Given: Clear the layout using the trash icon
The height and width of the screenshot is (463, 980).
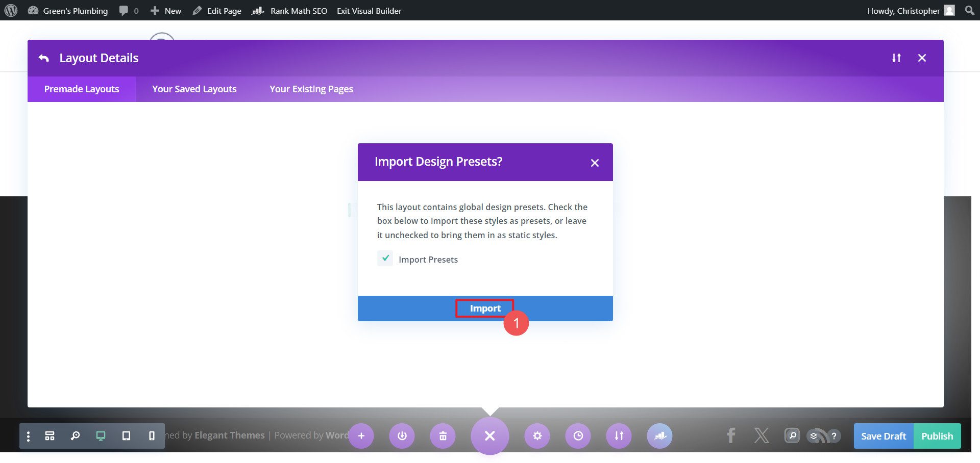Looking at the screenshot, I should click(443, 435).
